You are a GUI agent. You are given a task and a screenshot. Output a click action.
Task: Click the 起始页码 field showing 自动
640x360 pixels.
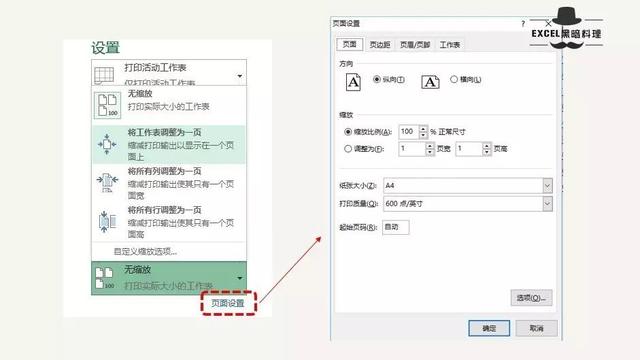coord(396,227)
